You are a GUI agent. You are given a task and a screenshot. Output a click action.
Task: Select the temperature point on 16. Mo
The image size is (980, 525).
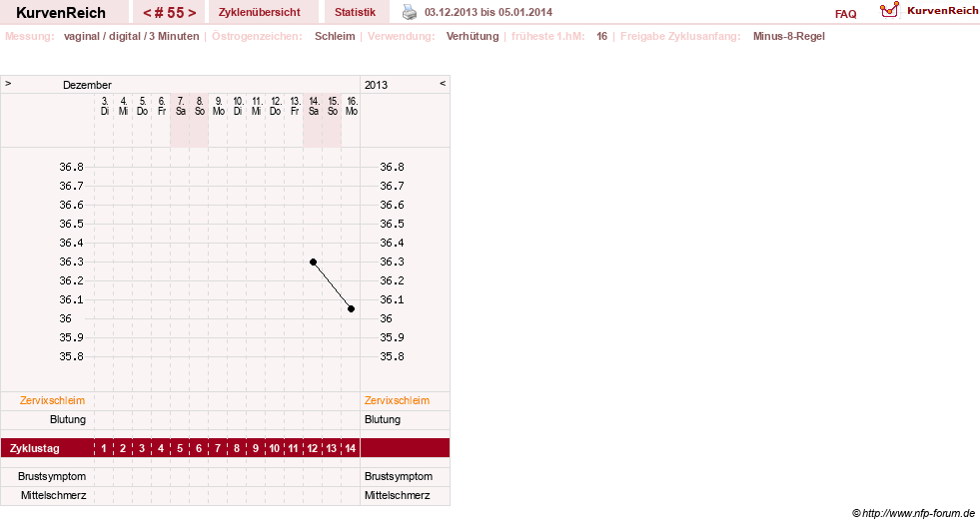pyautogui.click(x=352, y=309)
